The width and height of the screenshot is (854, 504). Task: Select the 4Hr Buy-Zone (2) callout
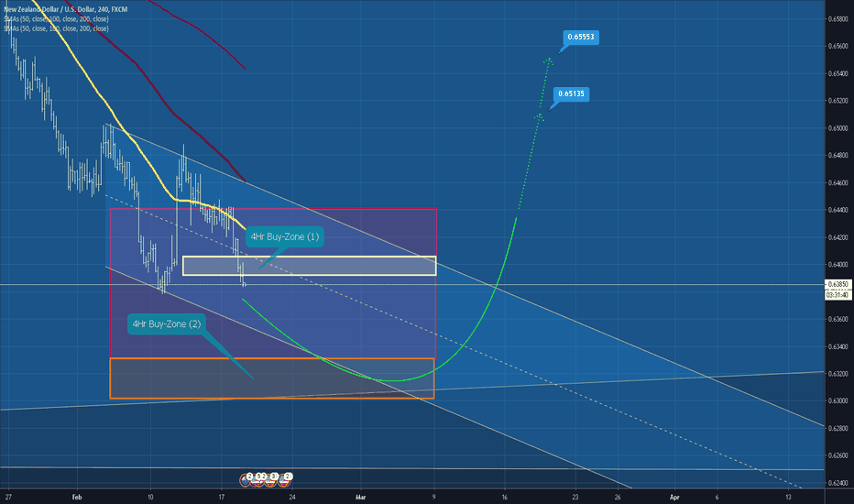tap(167, 323)
